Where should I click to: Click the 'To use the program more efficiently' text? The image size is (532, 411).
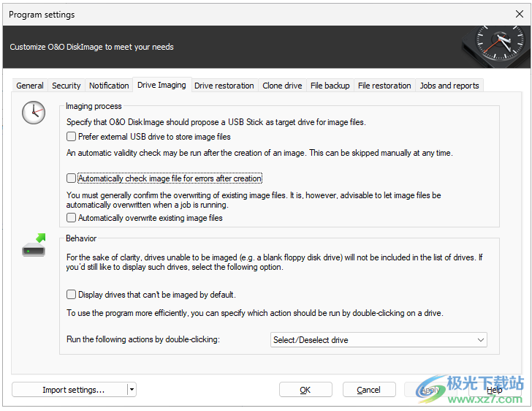click(x=255, y=313)
